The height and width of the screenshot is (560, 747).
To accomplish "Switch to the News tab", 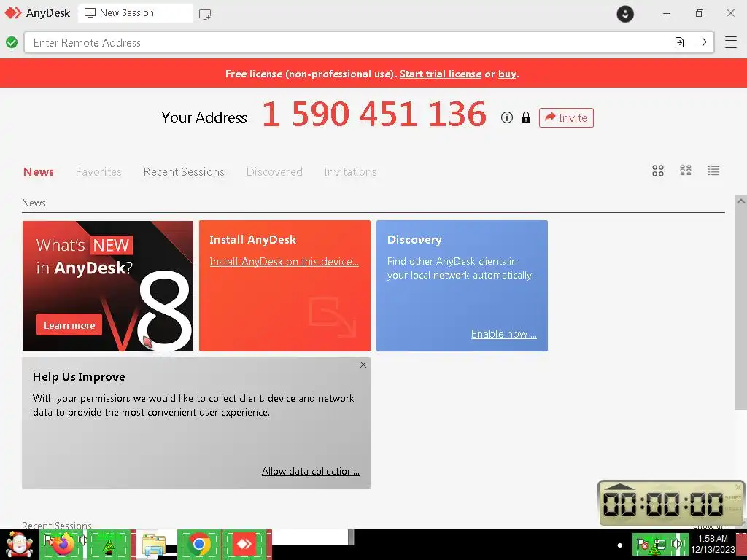I will click(39, 171).
